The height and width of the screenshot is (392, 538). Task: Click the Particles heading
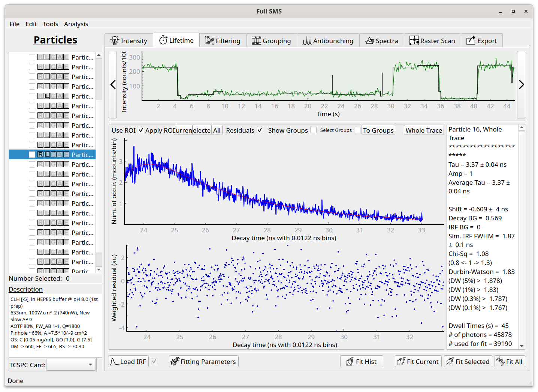(x=55, y=40)
